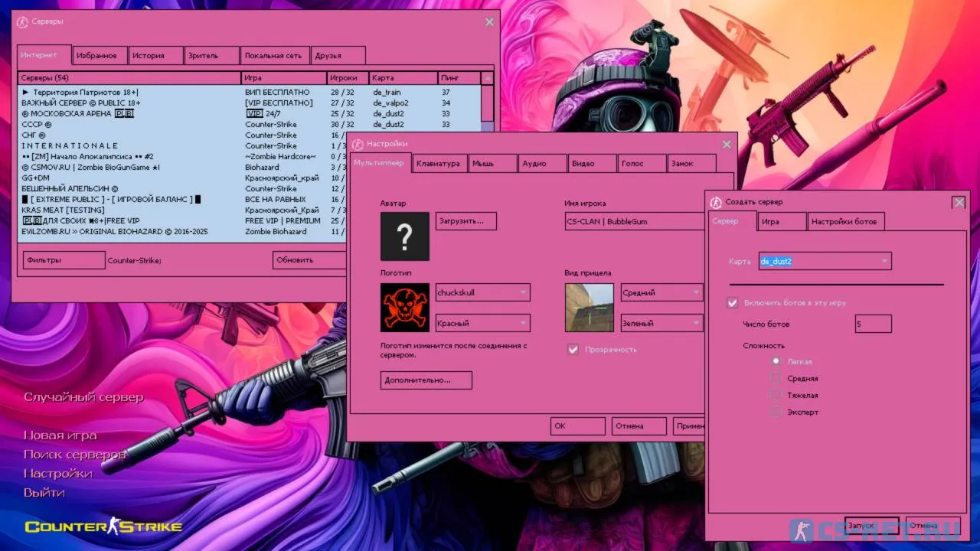Sort server list by Серверы (54) column

129,78
